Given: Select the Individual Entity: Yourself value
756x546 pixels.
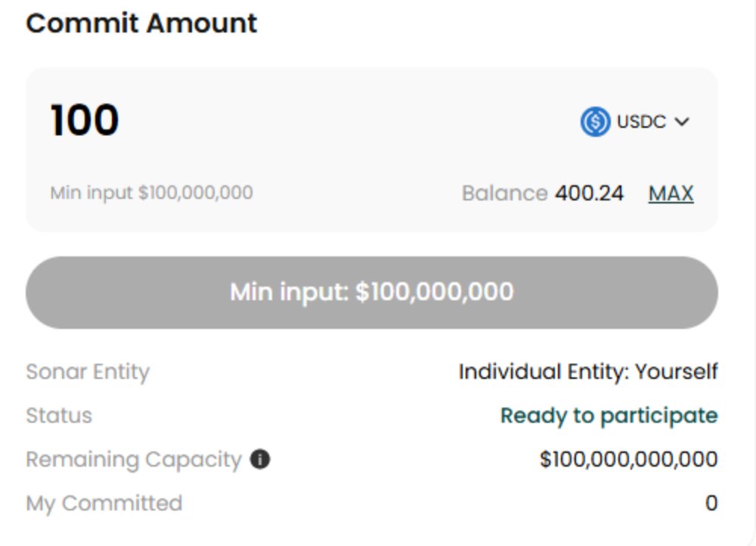Looking at the screenshot, I should click(x=588, y=372).
